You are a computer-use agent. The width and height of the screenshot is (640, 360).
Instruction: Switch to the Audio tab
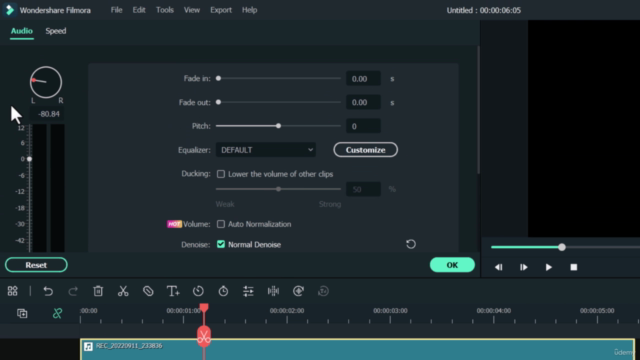click(22, 31)
